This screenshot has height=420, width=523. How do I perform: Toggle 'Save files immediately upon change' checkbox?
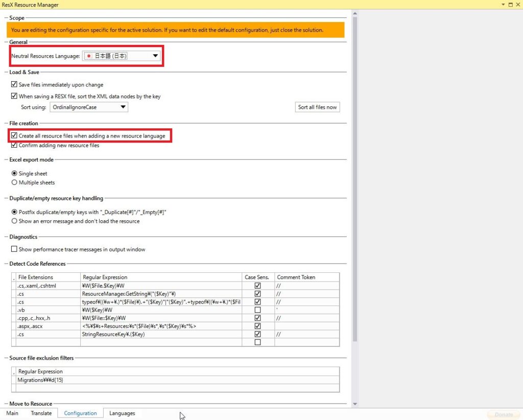pos(14,85)
